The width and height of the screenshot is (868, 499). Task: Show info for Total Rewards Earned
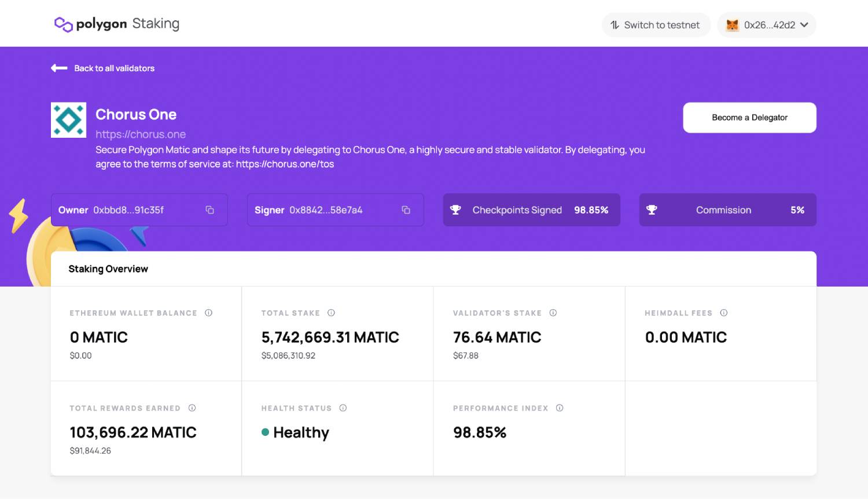pyautogui.click(x=192, y=408)
